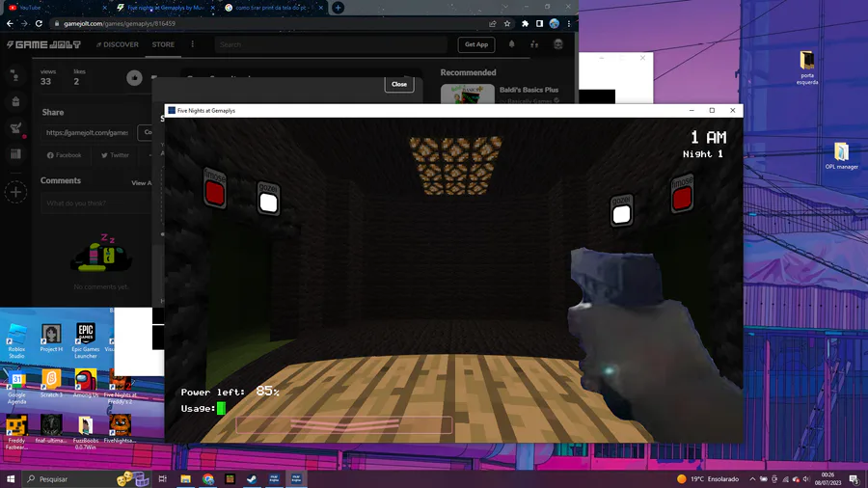Open the Roblox Studio desktop shortcut
Screen dimensions: 868x488
(16, 340)
